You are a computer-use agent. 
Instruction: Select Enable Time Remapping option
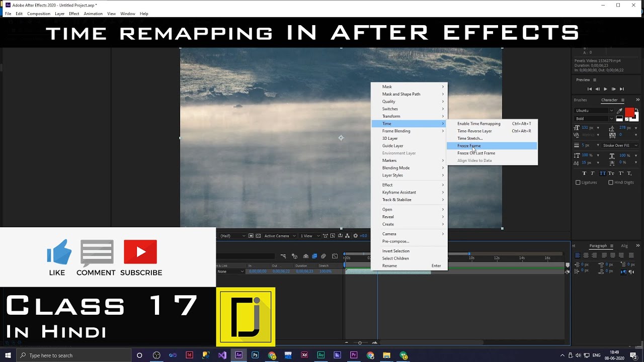[492, 124]
